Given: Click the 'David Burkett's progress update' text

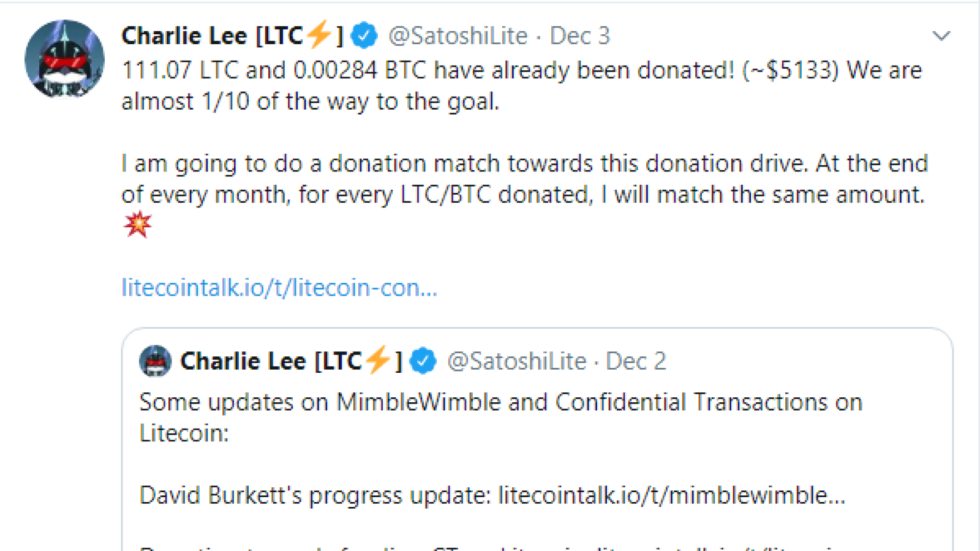Looking at the screenshot, I should (x=315, y=495).
